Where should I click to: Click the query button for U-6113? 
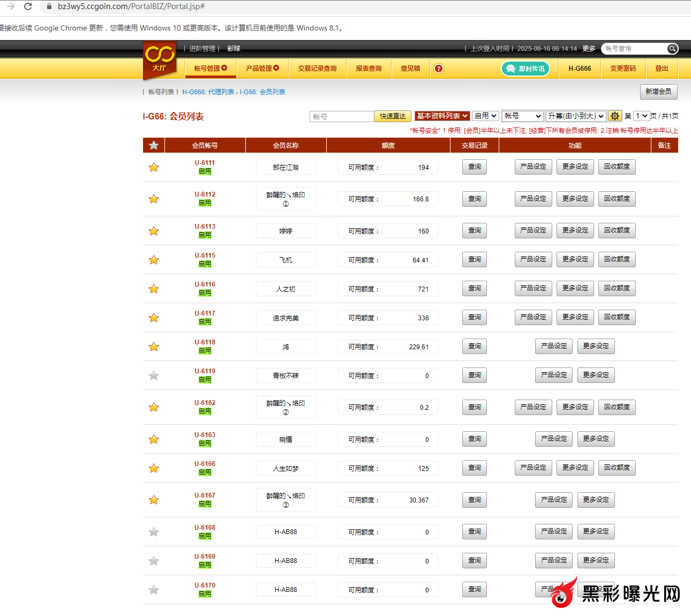(x=475, y=230)
